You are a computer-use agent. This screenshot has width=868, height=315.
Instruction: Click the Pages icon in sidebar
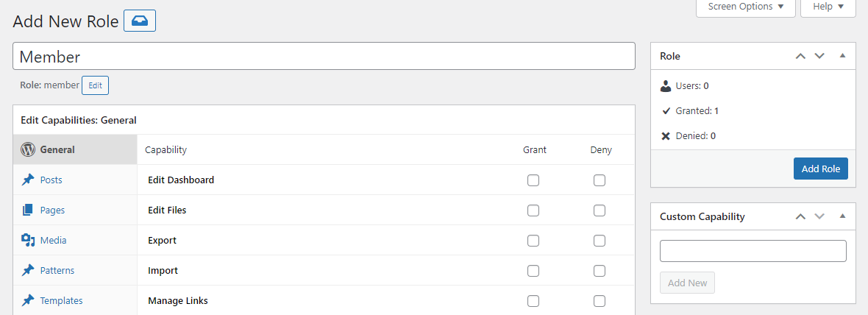[x=28, y=210]
